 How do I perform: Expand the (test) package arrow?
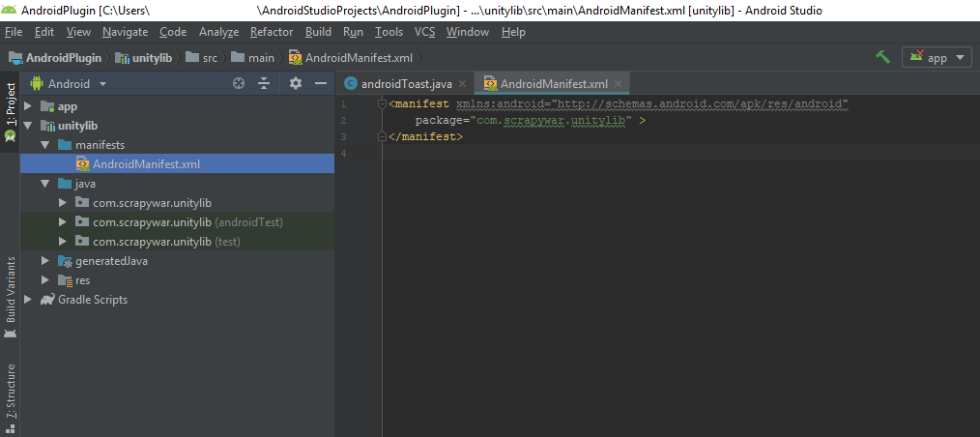[x=63, y=242]
